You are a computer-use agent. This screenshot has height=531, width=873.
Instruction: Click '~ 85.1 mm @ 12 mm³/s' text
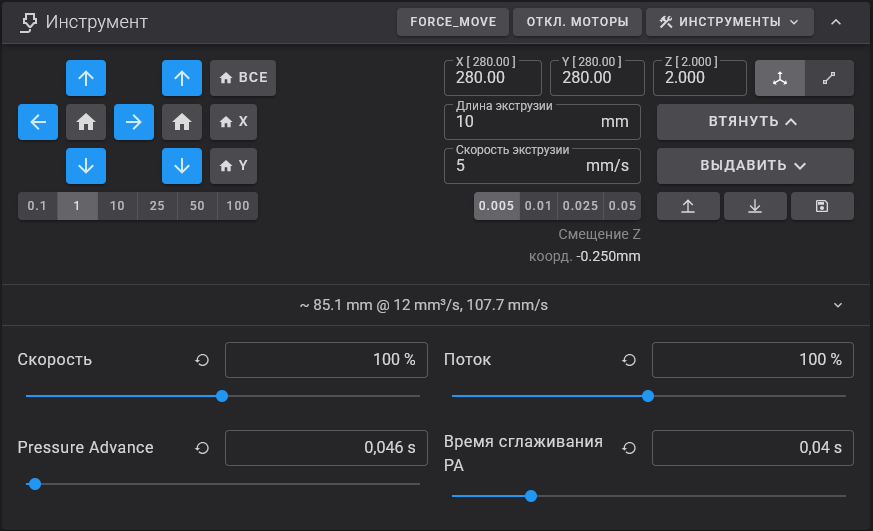click(381, 305)
